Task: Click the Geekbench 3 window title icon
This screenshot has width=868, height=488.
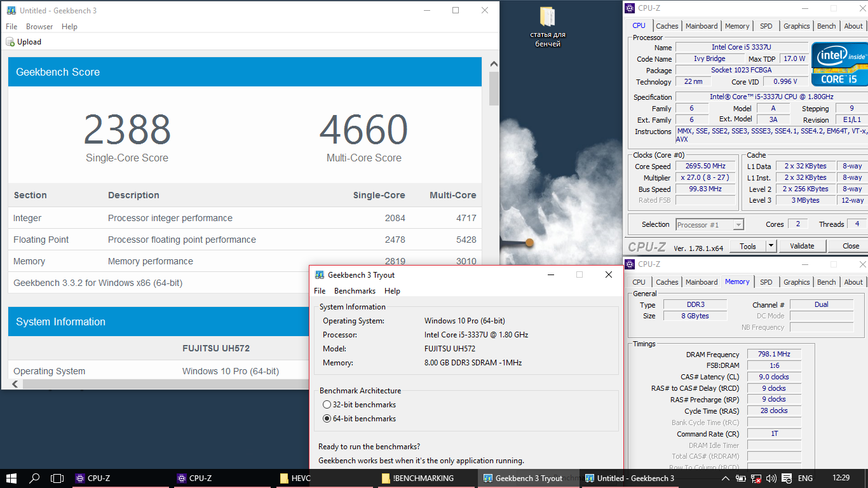Action: pos(11,11)
